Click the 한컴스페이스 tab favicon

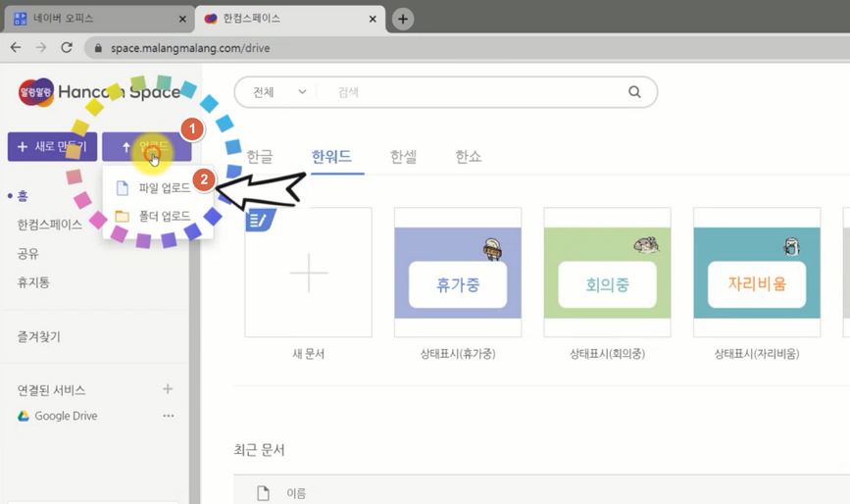click(211, 19)
